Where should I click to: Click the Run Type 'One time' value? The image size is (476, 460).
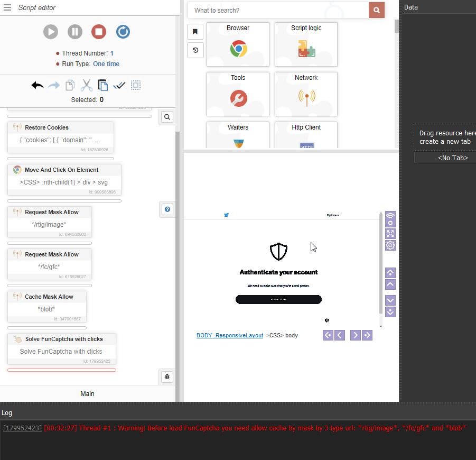[106, 64]
